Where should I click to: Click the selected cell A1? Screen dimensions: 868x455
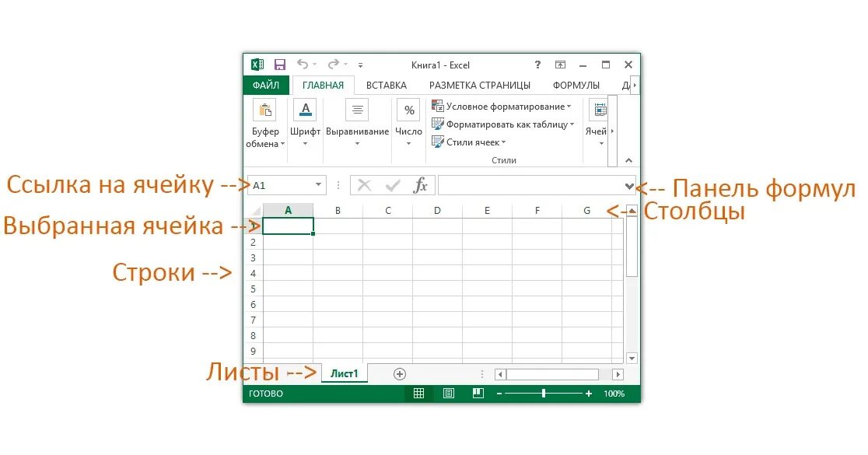[x=289, y=226]
